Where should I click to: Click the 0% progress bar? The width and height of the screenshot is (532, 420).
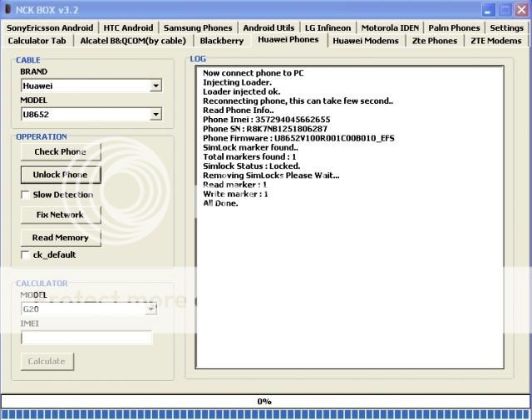tap(264, 401)
